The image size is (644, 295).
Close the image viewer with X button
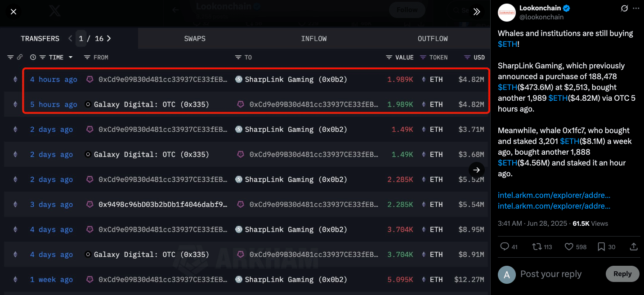(13, 12)
